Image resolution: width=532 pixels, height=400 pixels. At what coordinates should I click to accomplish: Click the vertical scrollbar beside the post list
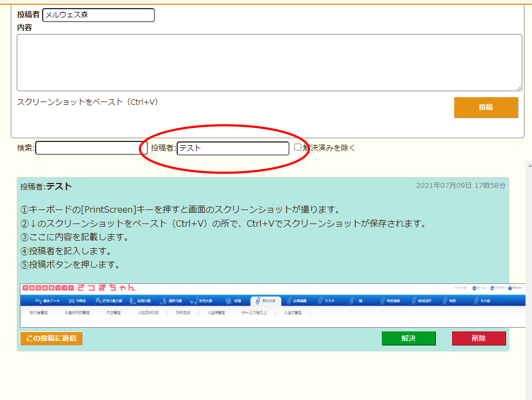[x=528, y=270]
